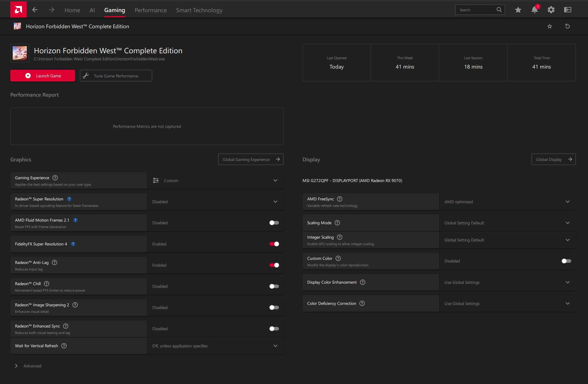
Task: Click the This Week 41 mins card
Action: tap(405, 63)
